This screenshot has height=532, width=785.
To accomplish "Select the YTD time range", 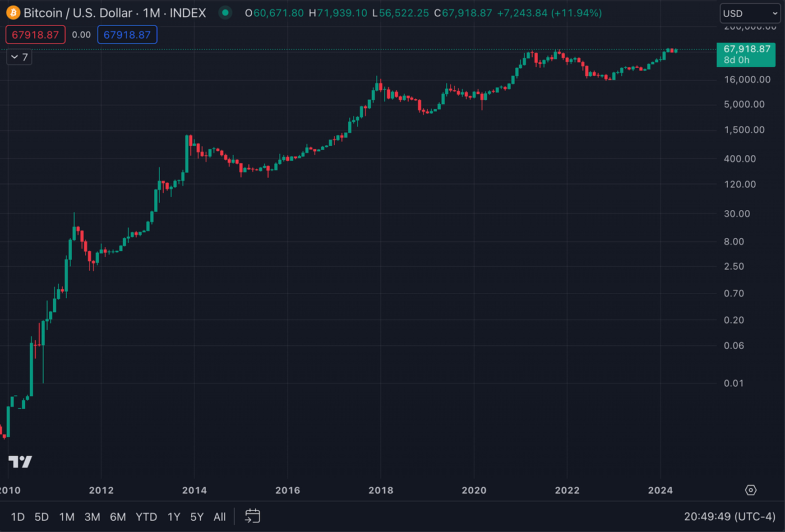I will 146,516.
